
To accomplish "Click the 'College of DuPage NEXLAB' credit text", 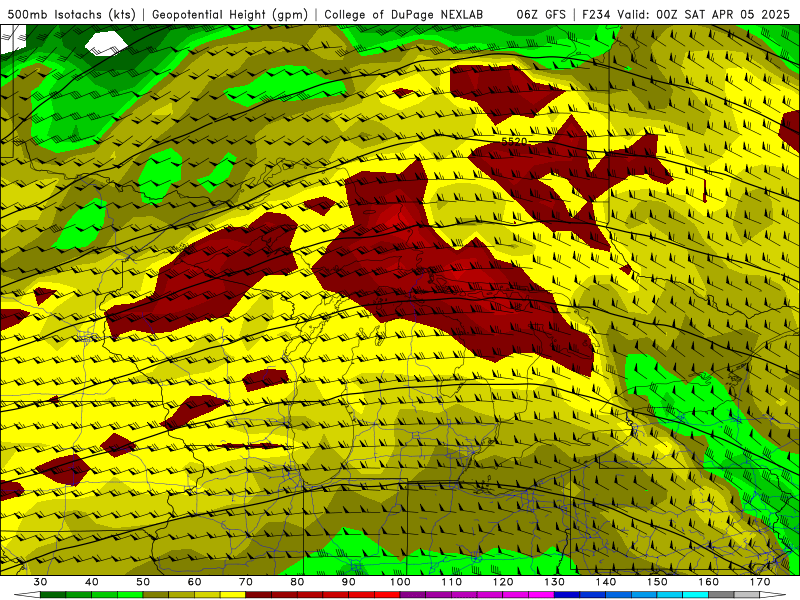I will [404, 14].
